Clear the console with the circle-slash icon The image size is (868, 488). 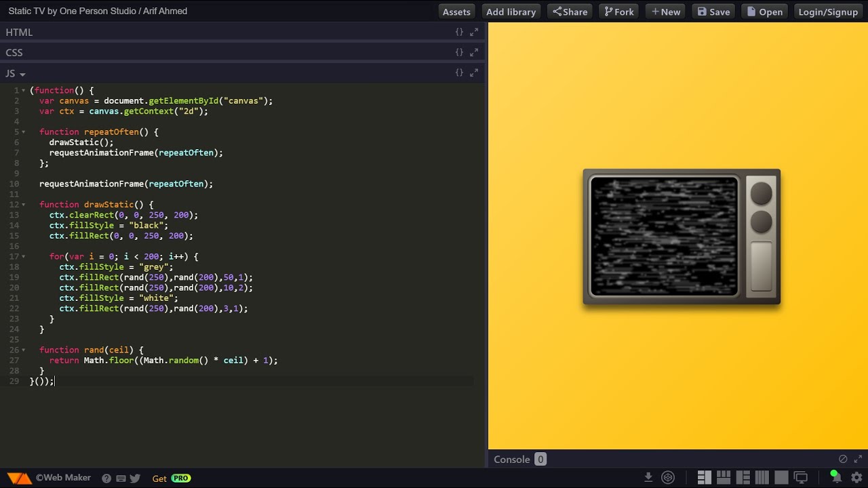pyautogui.click(x=843, y=459)
